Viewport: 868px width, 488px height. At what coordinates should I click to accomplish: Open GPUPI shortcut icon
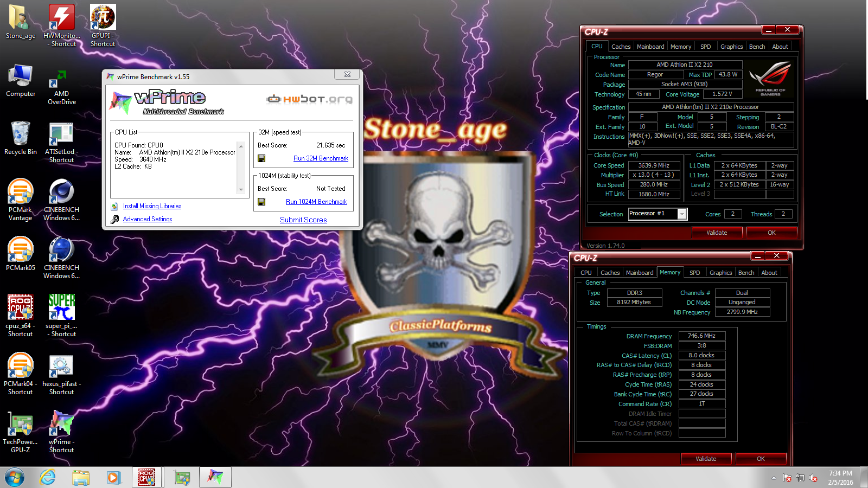pos(103,25)
